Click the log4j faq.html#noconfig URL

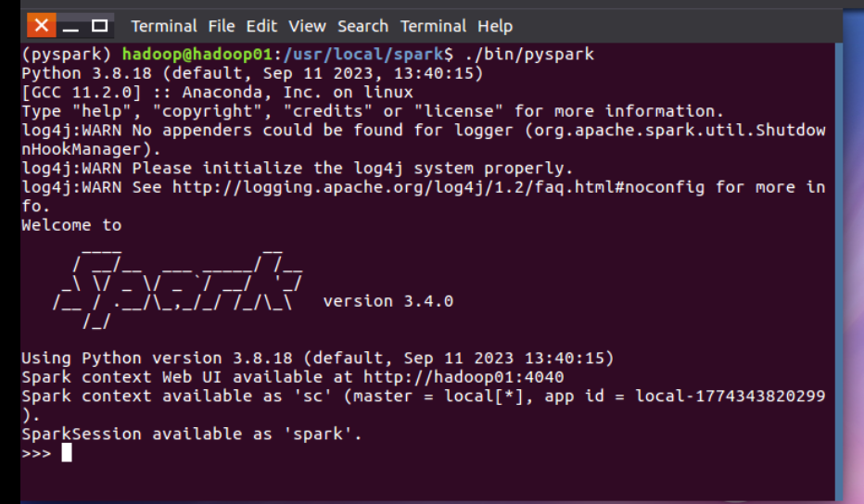(438, 187)
